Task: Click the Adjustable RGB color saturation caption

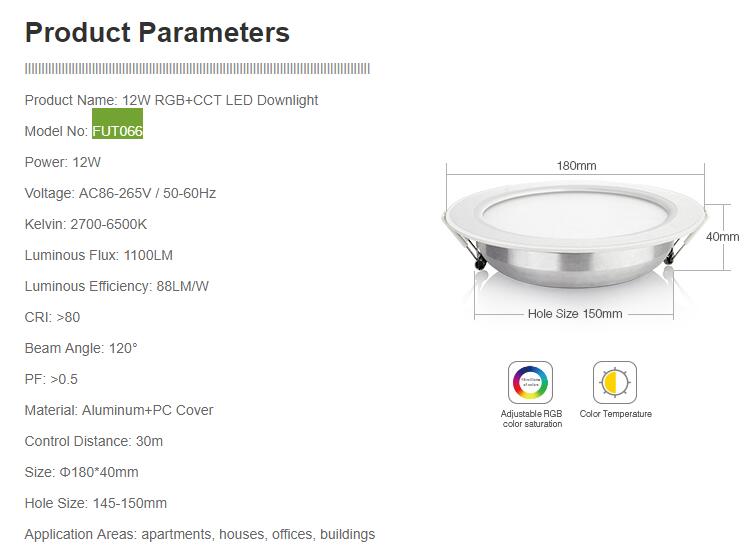Action: click(x=531, y=418)
